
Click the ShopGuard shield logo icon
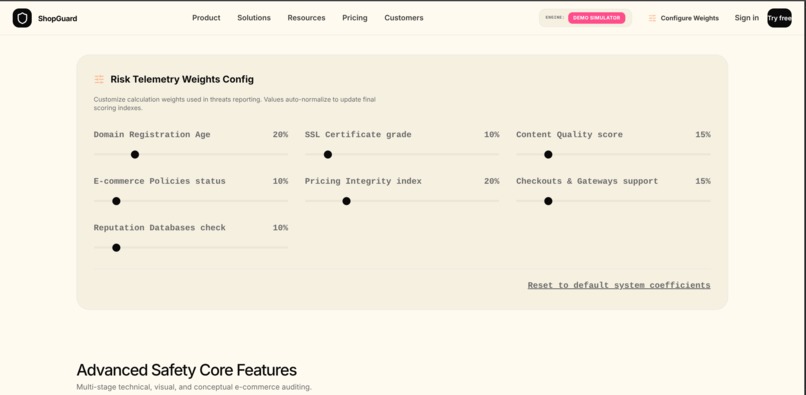(22, 18)
